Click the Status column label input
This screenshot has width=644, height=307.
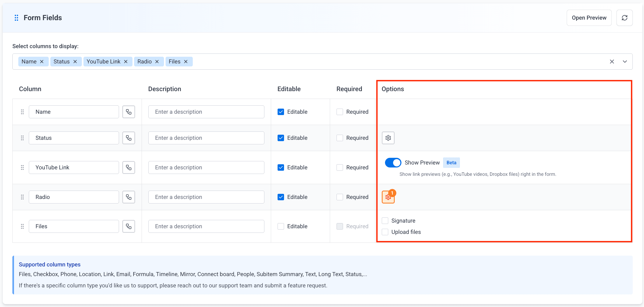click(74, 138)
